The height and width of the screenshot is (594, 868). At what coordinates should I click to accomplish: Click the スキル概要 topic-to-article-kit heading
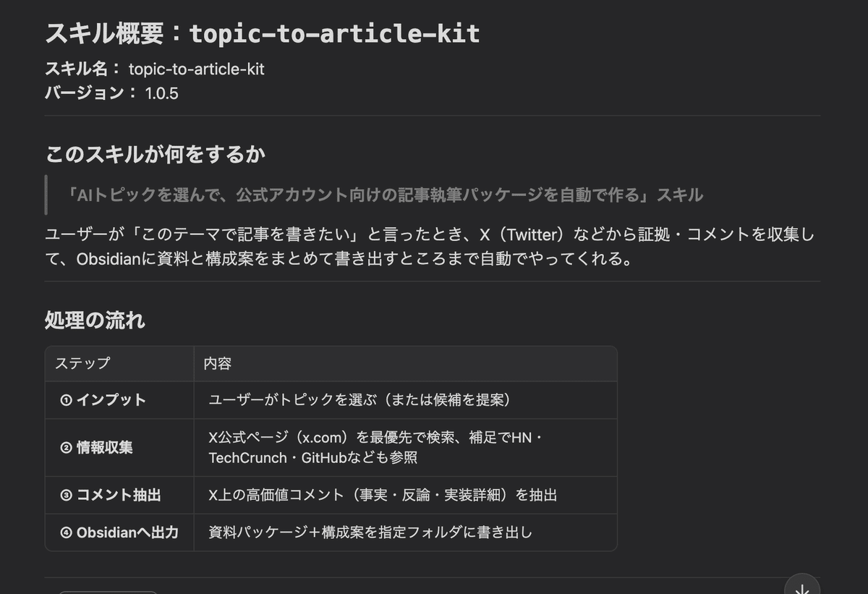click(x=263, y=33)
